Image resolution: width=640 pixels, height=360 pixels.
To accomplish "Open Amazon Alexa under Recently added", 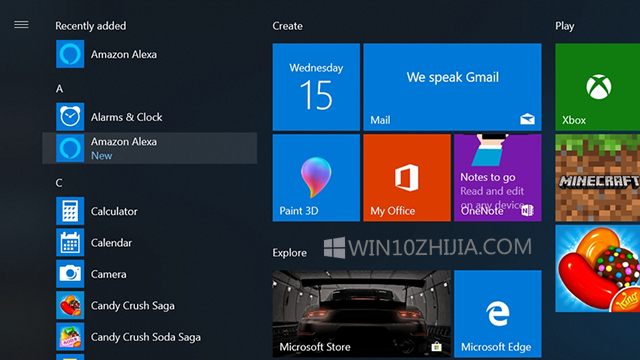I will coord(150,54).
